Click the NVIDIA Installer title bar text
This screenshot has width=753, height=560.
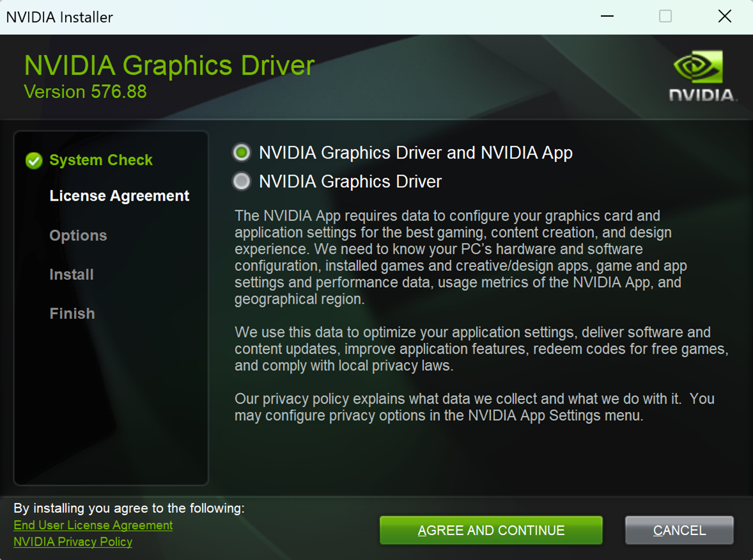[59, 17]
